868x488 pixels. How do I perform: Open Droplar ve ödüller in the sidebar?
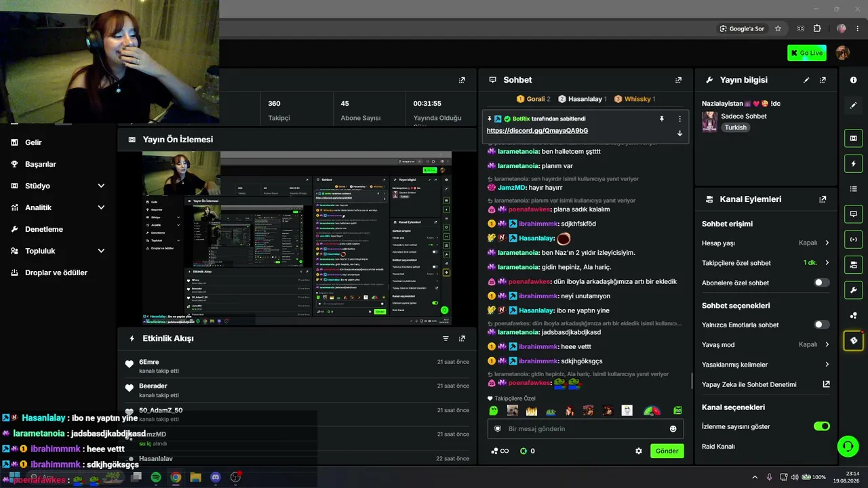tap(56, 272)
